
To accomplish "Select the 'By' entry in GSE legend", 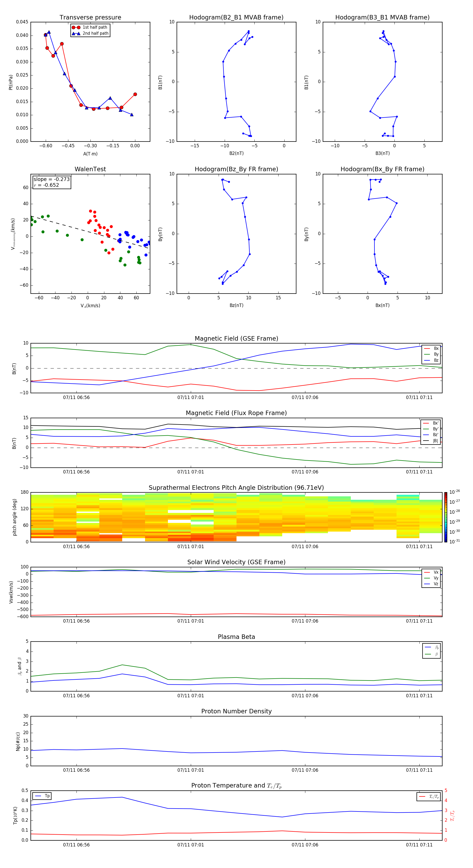I will click(431, 355).
